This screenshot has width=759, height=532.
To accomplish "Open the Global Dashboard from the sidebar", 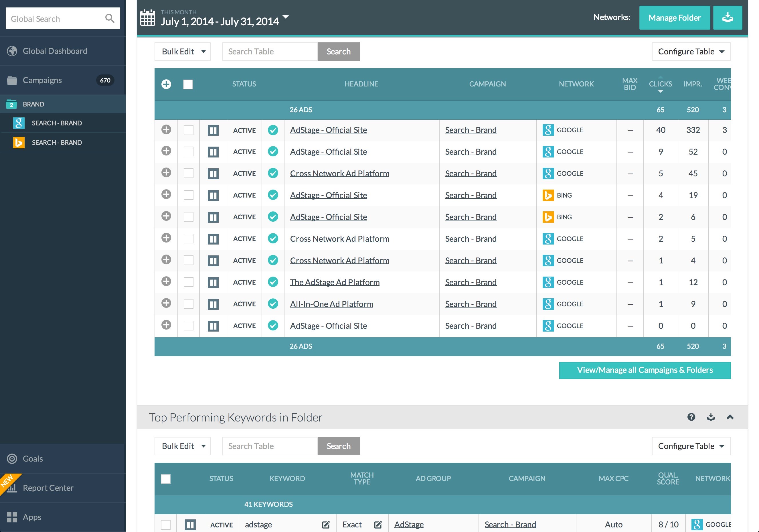I will [x=55, y=51].
